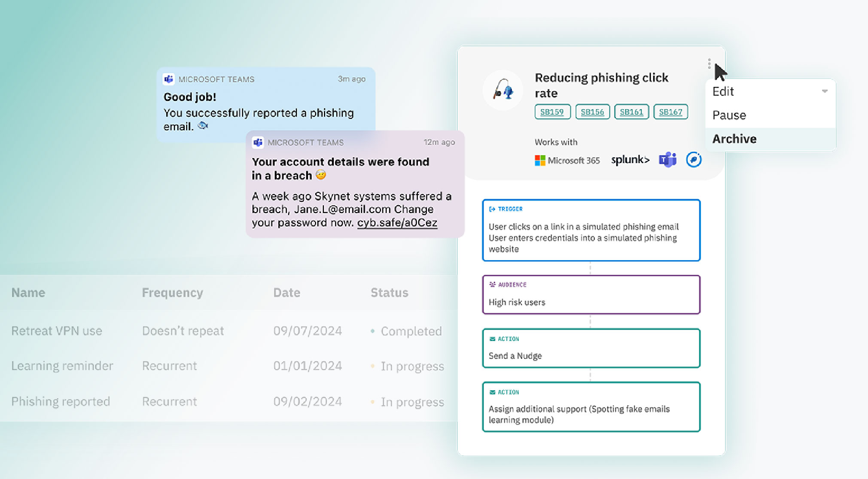Follow the cyb.safe/a0Cez link
This screenshot has height=479, width=868.
(x=396, y=222)
